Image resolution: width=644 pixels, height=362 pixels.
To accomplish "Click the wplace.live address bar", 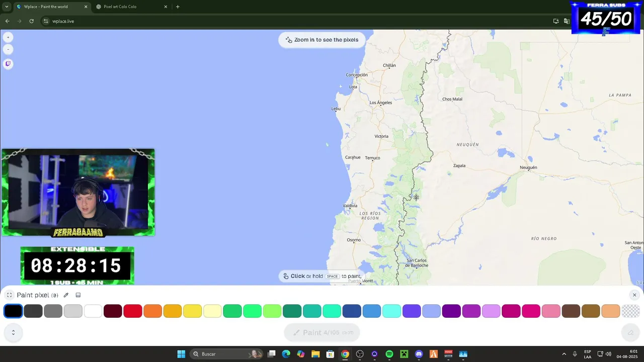I will point(297,21).
